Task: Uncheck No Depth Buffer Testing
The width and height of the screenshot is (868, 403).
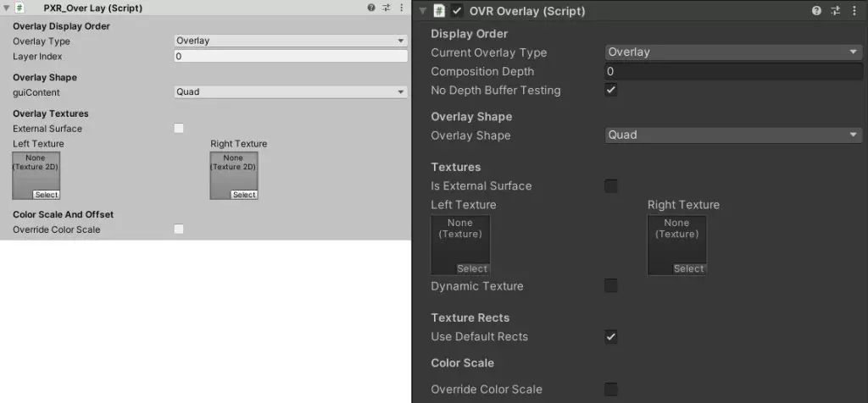Action: (610, 90)
